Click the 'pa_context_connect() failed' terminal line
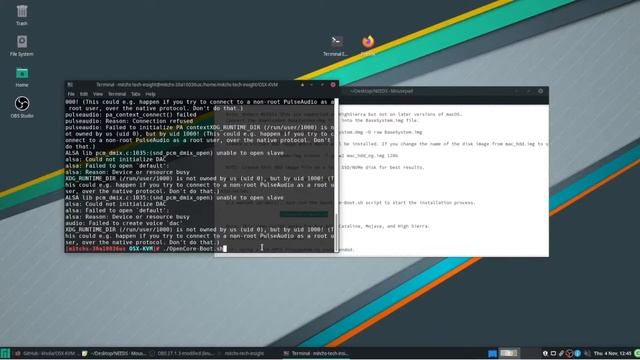 [131, 115]
